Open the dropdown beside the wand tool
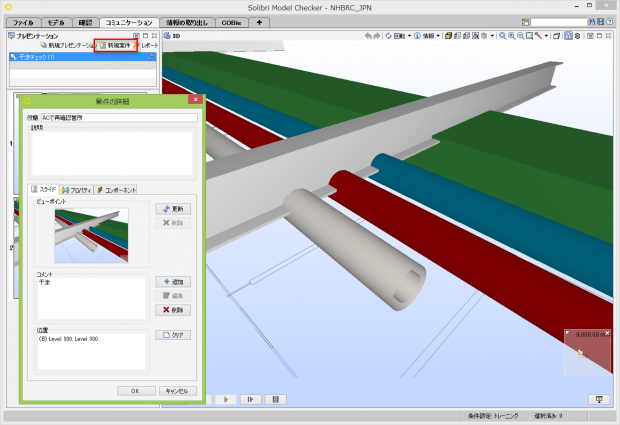The image size is (620, 425). point(546,36)
